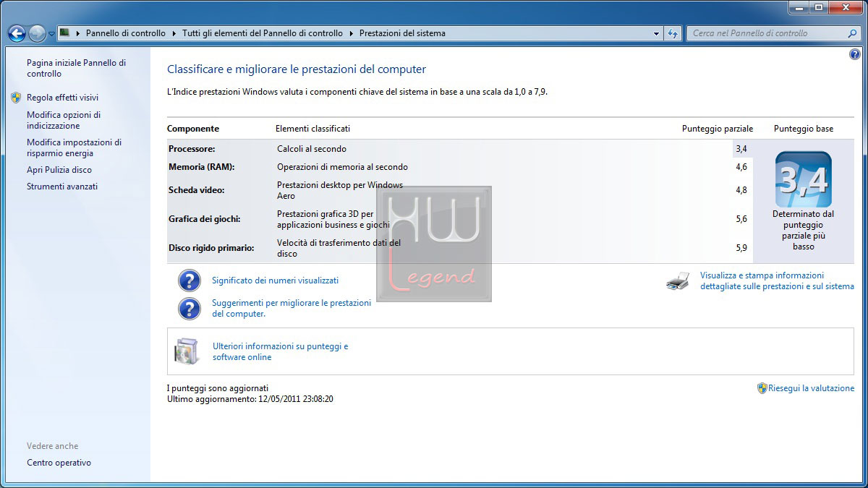Expand the arrow before 'Pannello di controllo' breadcrumb
This screenshot has height=488, width=868.
[x=78, y=33]
